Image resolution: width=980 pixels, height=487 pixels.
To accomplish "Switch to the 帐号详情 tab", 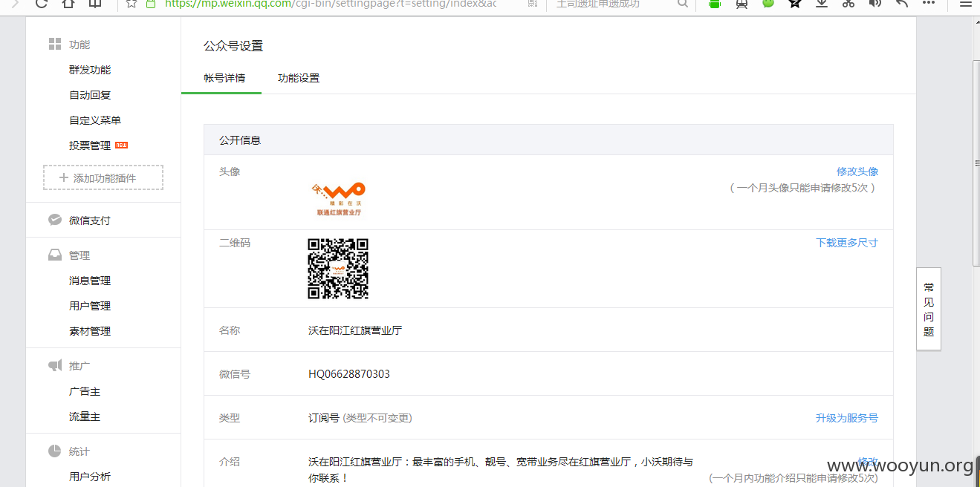I will click(224, 78).
